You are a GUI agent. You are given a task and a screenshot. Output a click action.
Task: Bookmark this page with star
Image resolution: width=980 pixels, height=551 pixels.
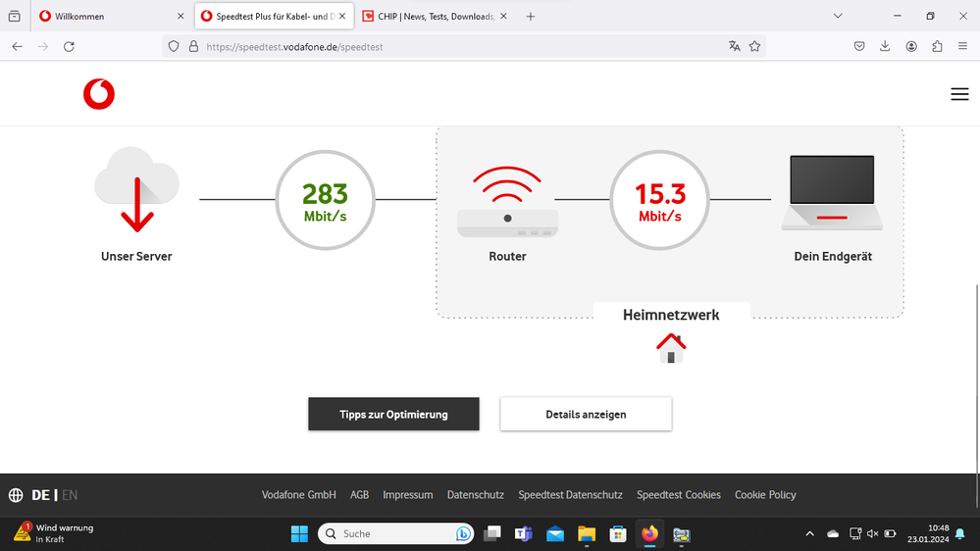tap(755, 46)
